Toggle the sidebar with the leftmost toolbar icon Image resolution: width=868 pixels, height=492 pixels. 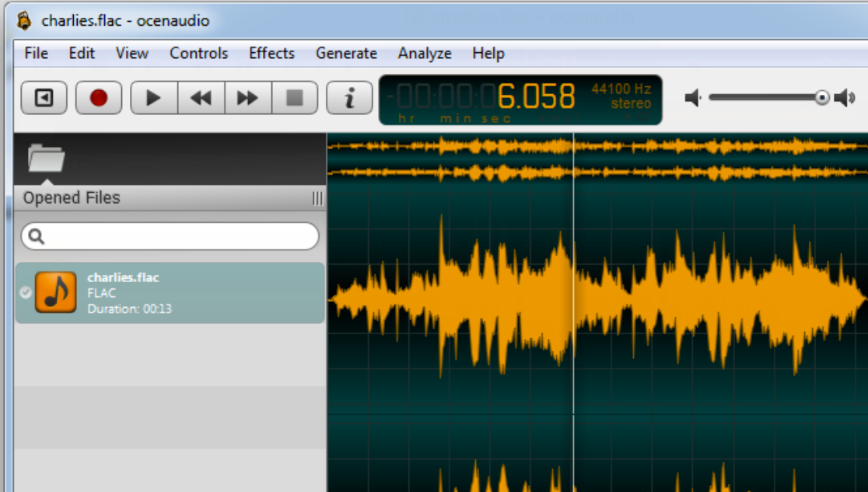pos(44,97)
